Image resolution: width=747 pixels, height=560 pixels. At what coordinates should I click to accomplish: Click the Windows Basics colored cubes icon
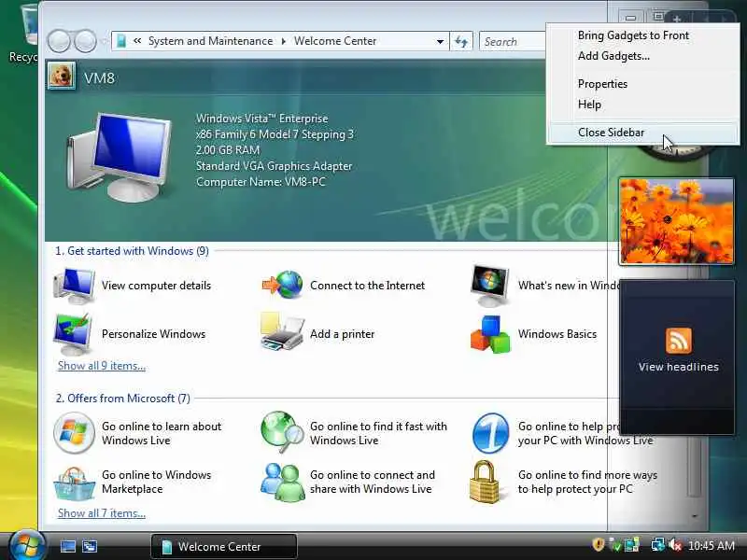[490, 334]
